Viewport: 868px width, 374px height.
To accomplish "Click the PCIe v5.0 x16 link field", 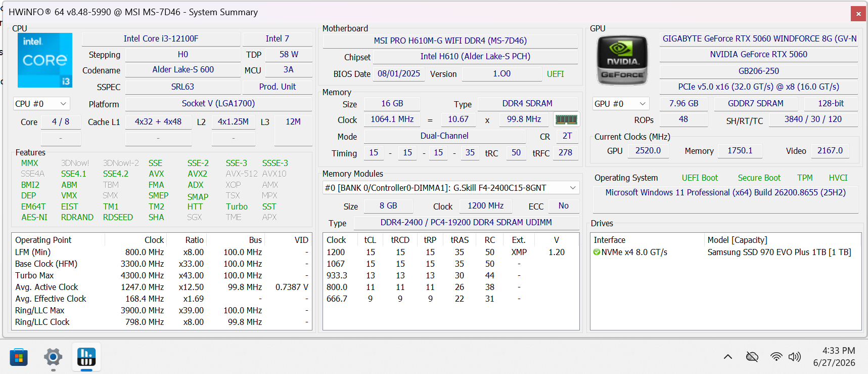I will (x=759, y=87).
